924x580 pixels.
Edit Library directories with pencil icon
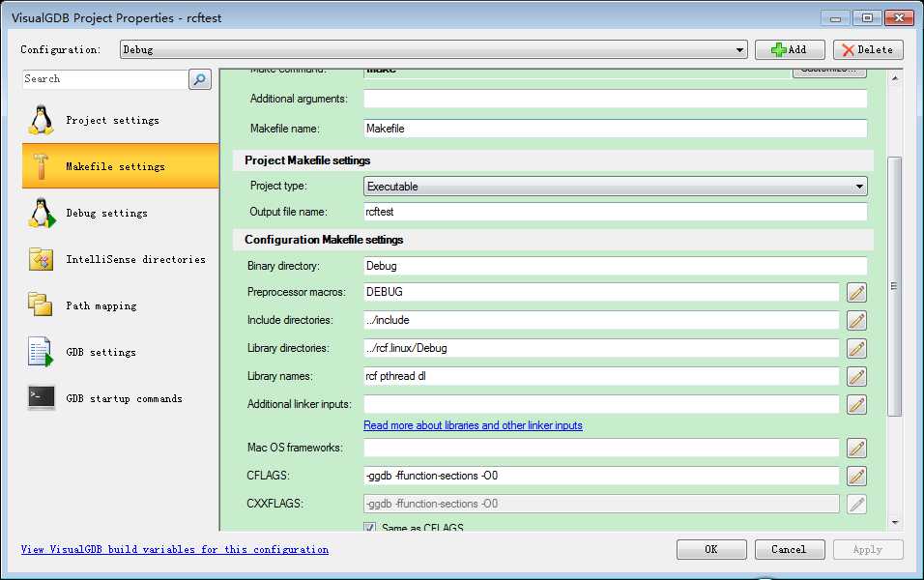tap(856, 348)
